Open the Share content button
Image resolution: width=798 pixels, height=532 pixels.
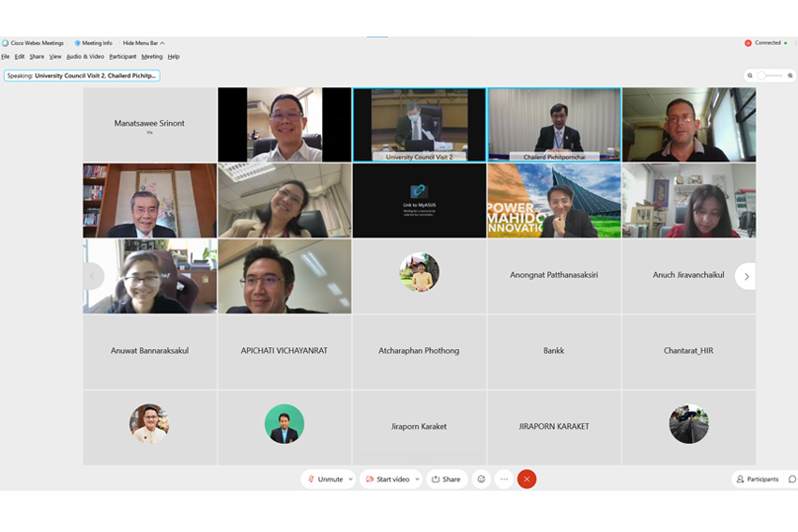pyautogui.click(x=446, y=479)
